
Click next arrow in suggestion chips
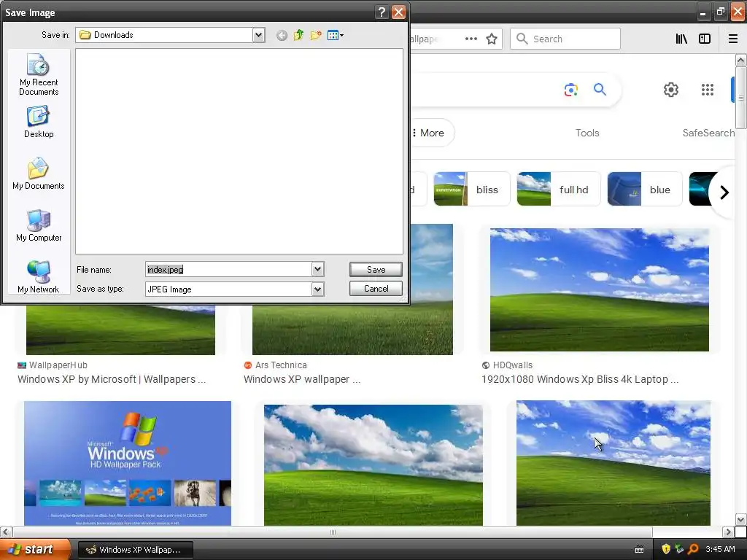[x=724, y=192]
